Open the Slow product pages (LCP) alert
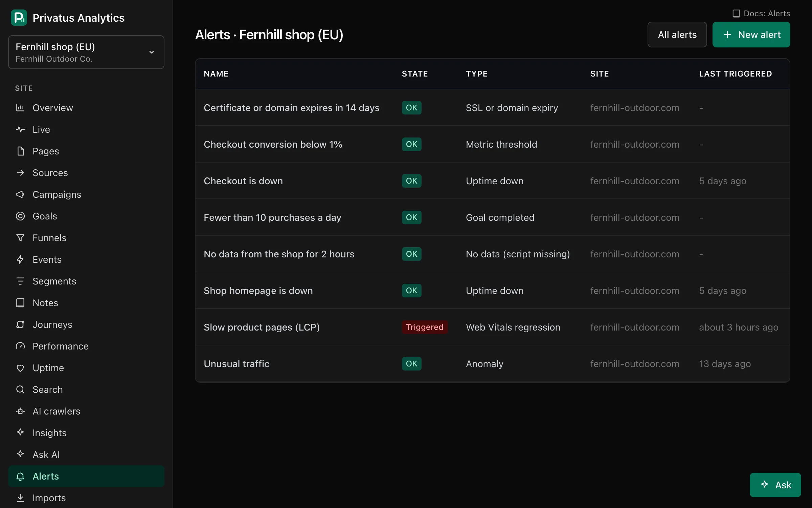The height and width of the screenshot is (508, 812). coord(262,327)
